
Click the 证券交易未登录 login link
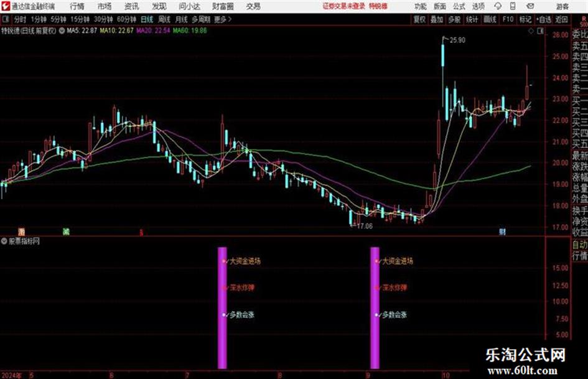pos(344,6)
